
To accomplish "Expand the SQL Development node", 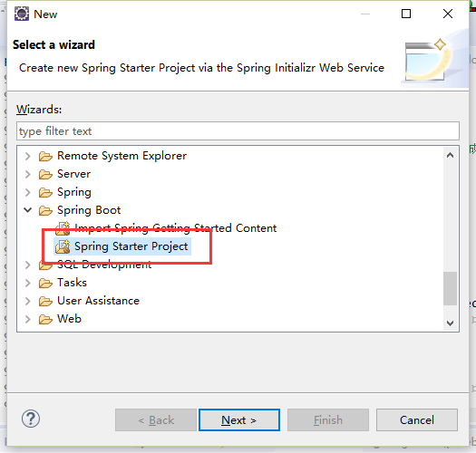I will (x=27, y=265).
